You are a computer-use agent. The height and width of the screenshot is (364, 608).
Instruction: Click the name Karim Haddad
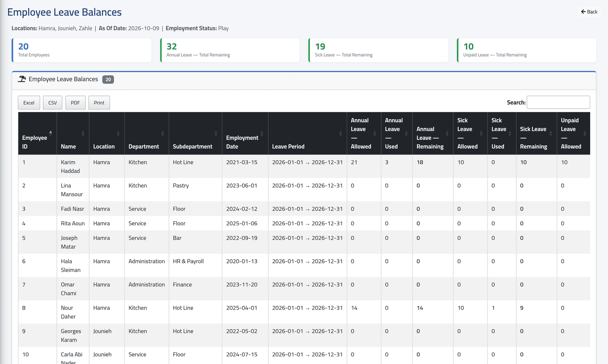tap(70, 166)
